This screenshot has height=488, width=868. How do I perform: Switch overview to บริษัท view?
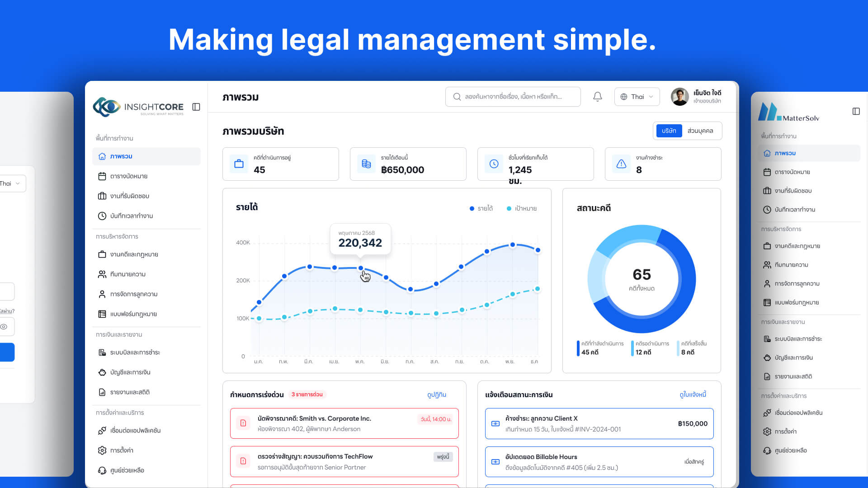point(669,131)
